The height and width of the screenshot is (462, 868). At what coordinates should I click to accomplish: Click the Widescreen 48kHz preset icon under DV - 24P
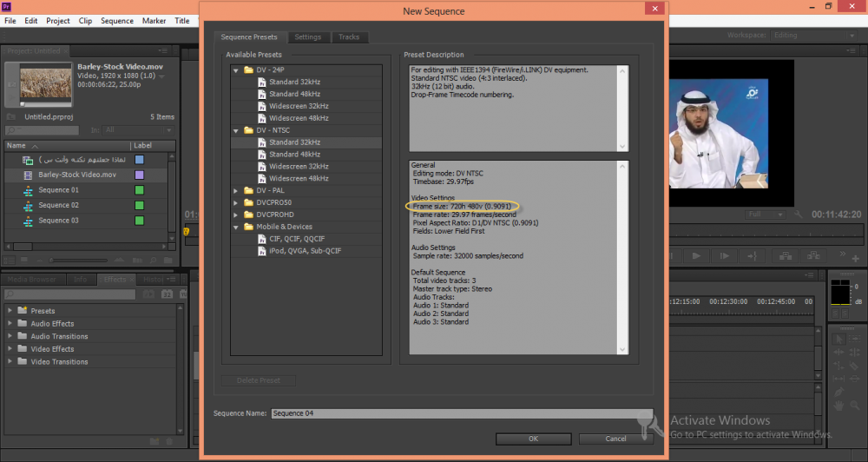261,118
